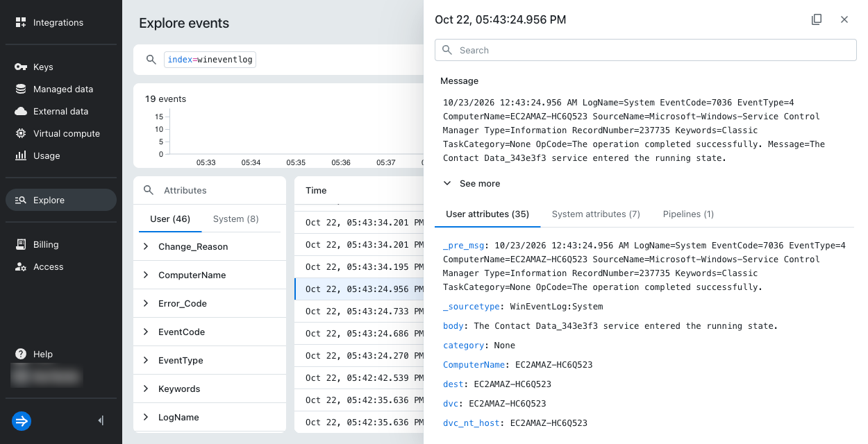Click the Access user-gear icon
The image size is (868, 444).
point(21,266)
